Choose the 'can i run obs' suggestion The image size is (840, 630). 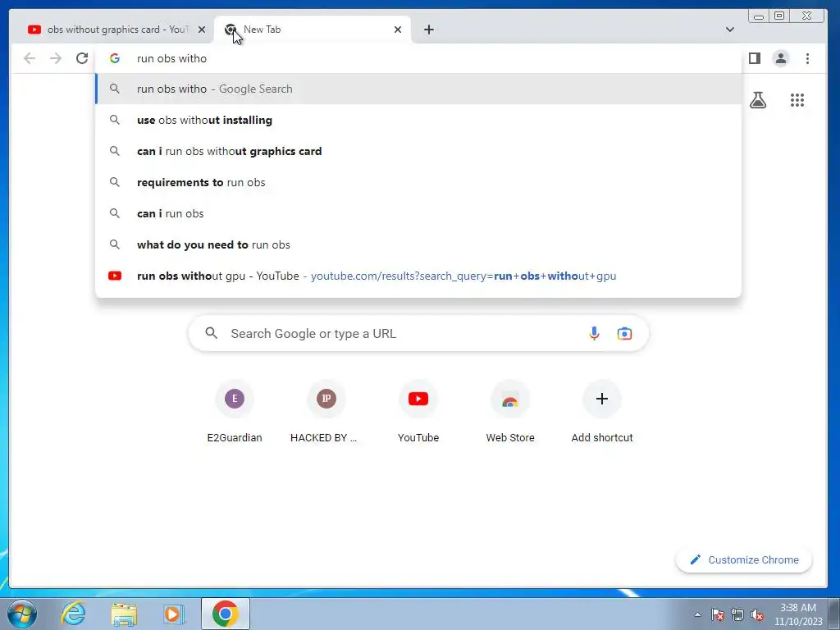coord(418,213)
